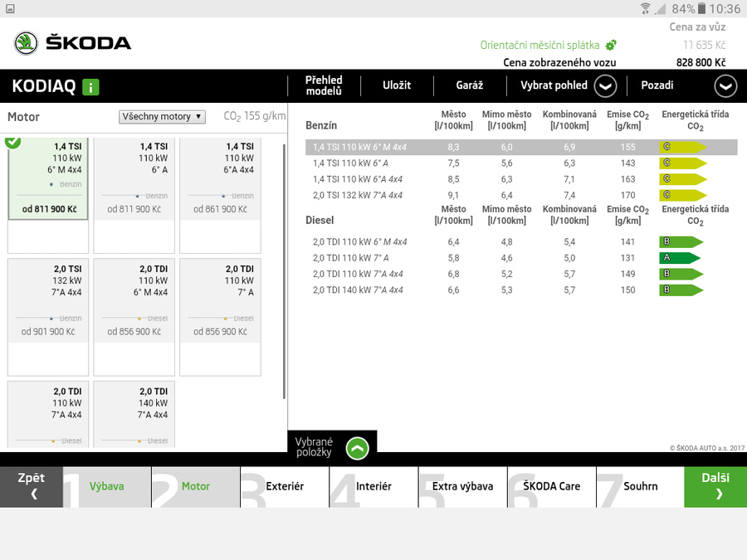Select 2,0 TDI 140 kW engine card
Viewport: 747px width, 560px height.
coord(134,414)
